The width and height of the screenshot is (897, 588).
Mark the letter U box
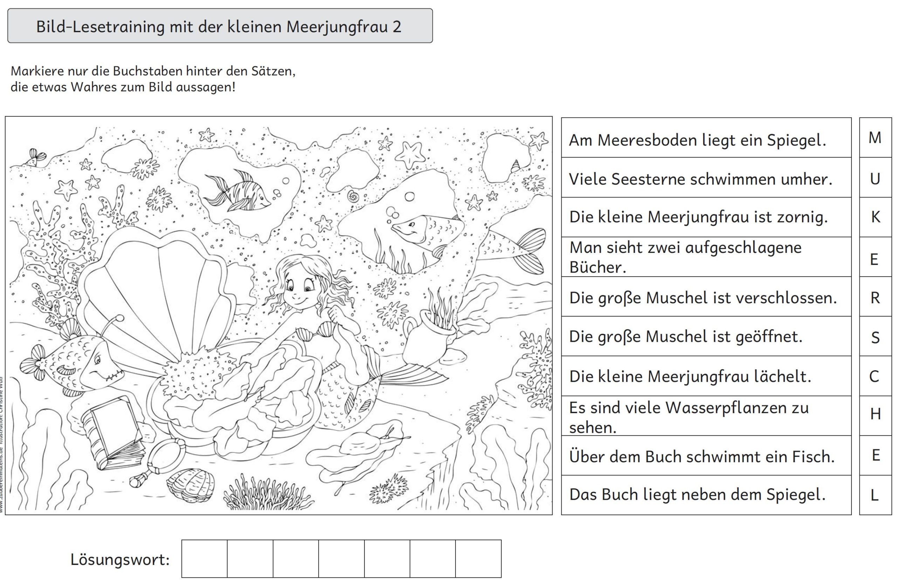tap(875, 178)
